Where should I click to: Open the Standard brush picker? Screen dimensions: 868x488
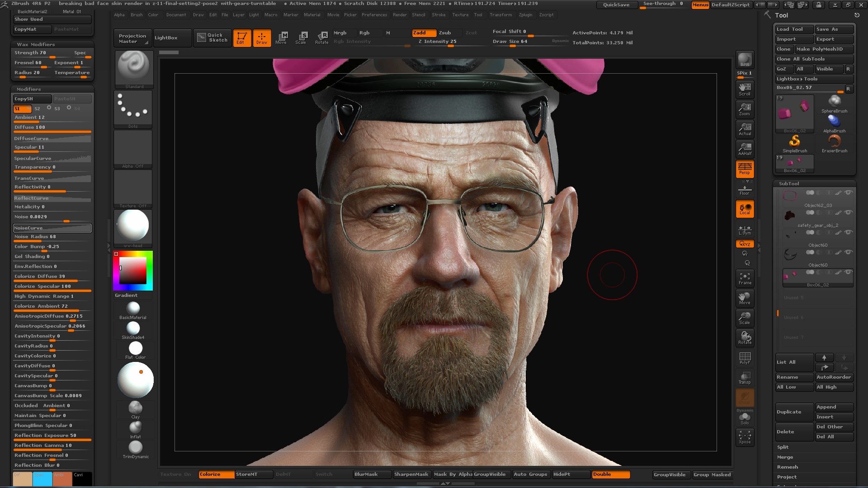coord(134,69)
